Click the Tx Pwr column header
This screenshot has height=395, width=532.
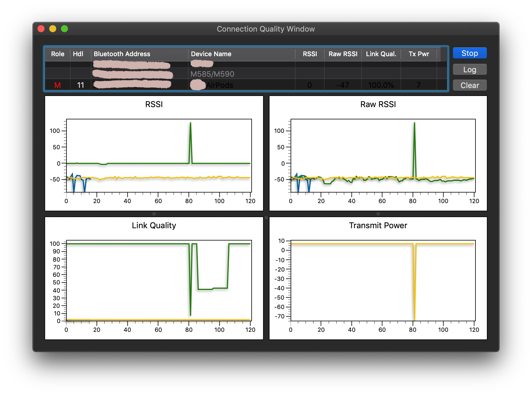(419, 54)
